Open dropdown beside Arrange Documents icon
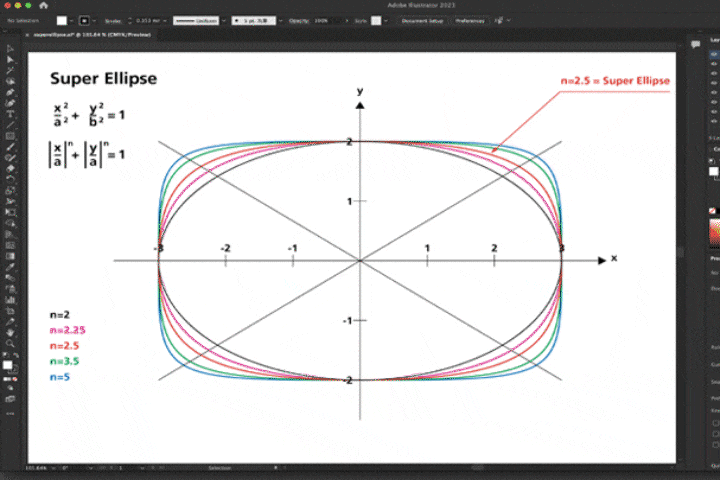Viewport: 720px width, 480px height. tap(508, 21)
